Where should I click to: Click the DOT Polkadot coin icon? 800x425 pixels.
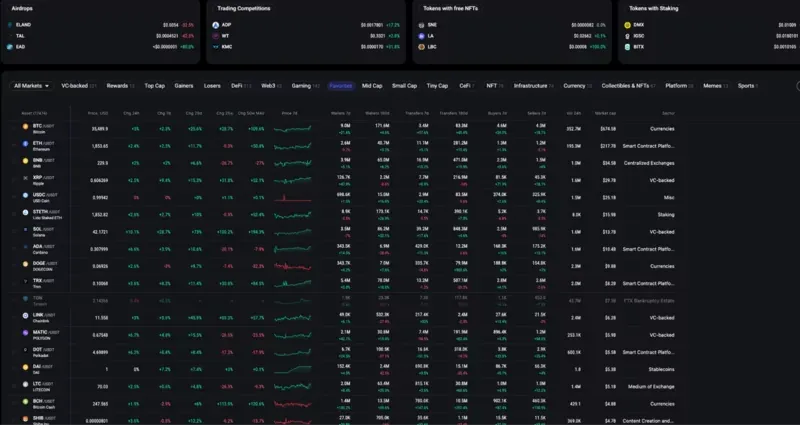[26, 350]
